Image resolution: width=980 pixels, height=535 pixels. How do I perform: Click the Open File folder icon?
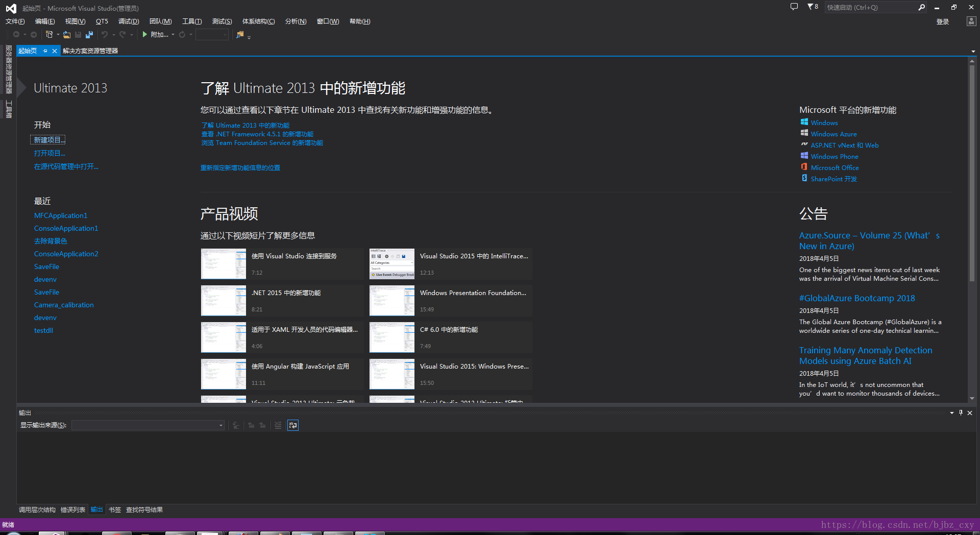(67, 35)
